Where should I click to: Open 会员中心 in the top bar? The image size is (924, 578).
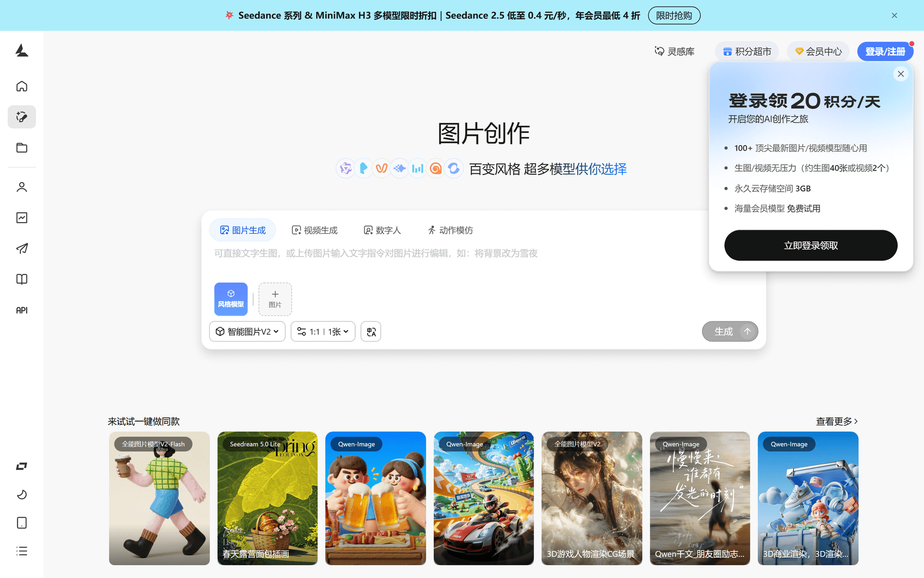pyautogui.click(x=818, y=52)
